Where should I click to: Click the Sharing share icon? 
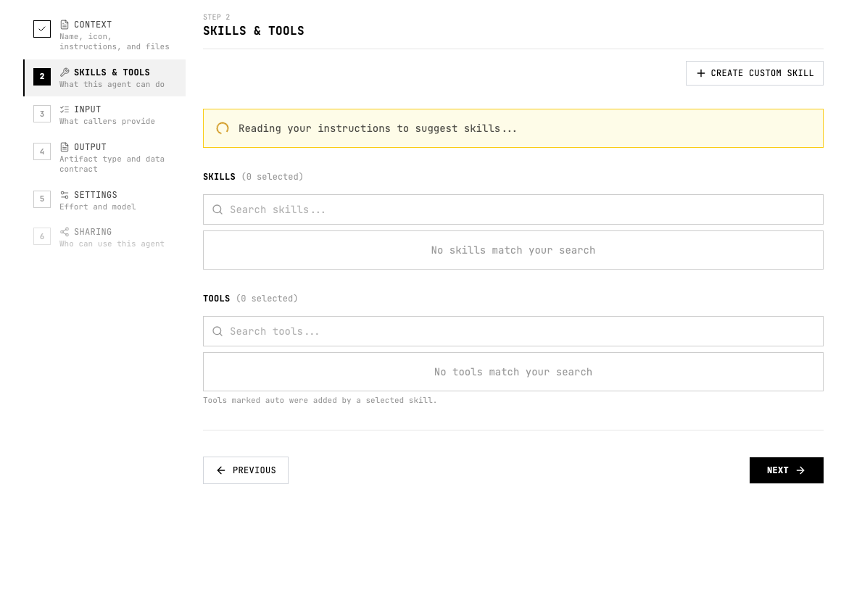[65, 231]
